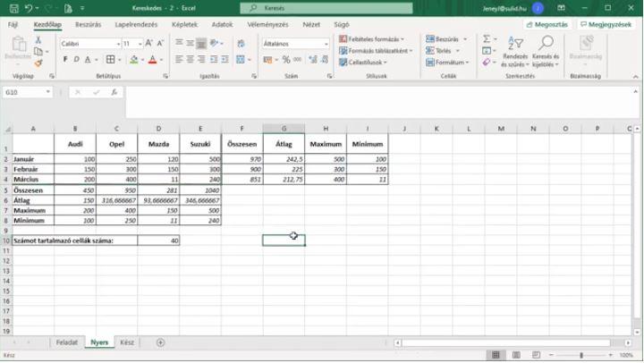Toggle bold formatting
644x363 pixels.
66,60
